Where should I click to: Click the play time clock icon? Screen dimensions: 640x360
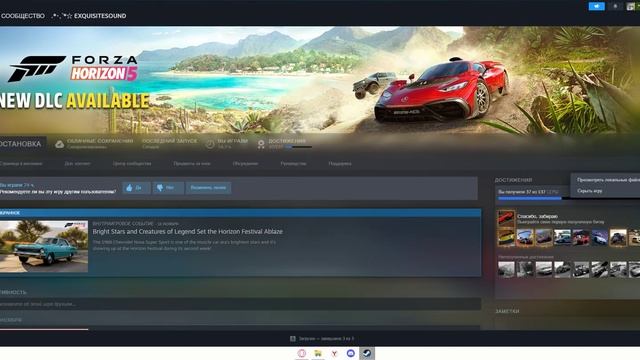click(210, 144)
